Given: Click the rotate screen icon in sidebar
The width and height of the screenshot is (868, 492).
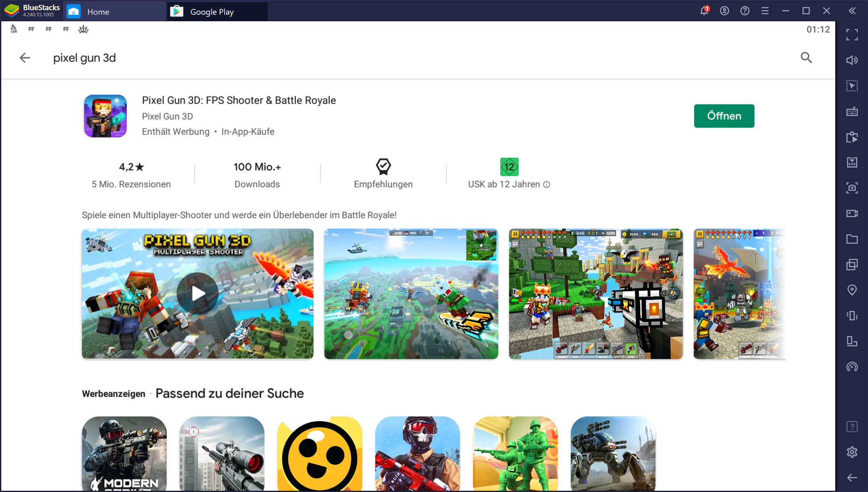Looking at the screenshot, I should coord(852,341).
